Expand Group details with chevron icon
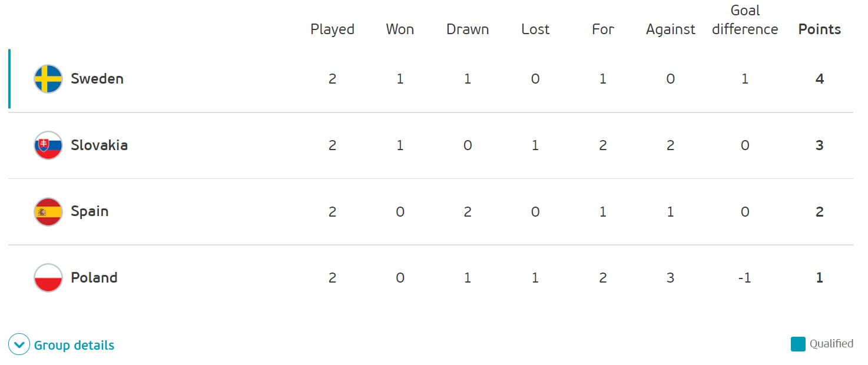Image resolution: width=868 pixels, height=365 pixels. click(19, 345)
